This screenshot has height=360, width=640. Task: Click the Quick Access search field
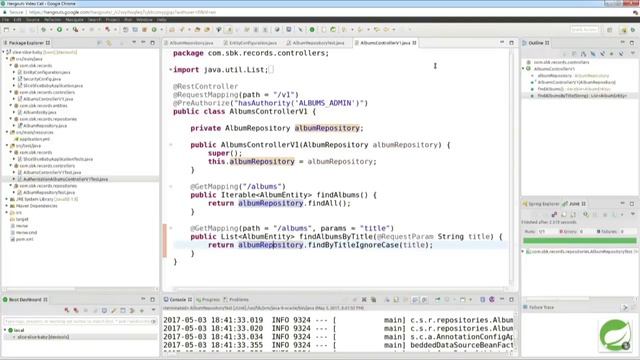click(585, 30)
